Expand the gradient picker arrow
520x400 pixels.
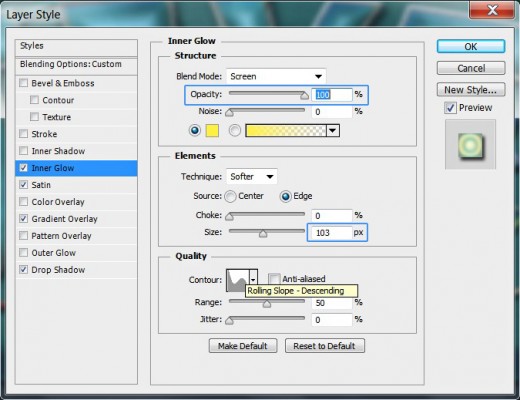(x=333, y=131)
